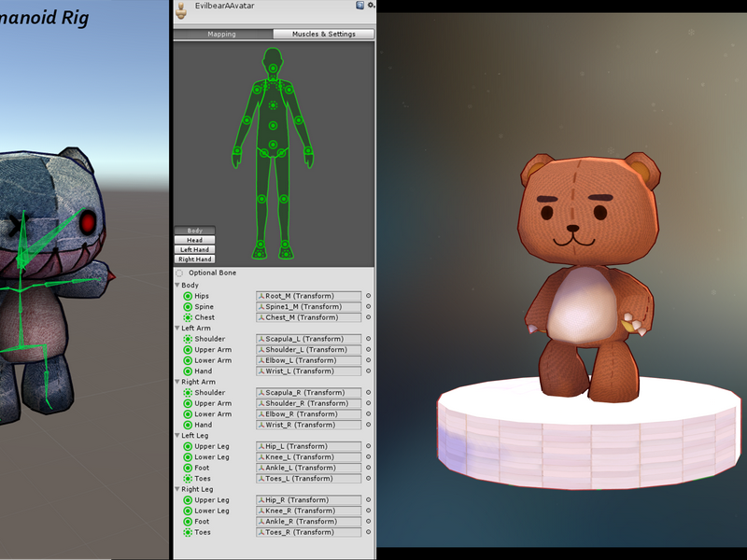Click the Left Arm Shoulder bone status circle
This screenshot has width=747, height=560.
188,339
